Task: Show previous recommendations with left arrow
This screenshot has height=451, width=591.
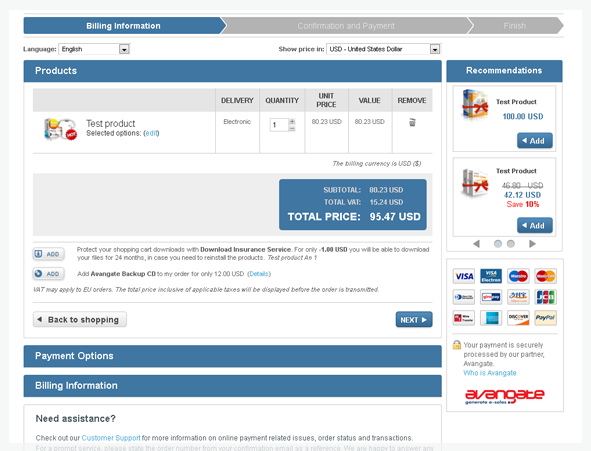Action: (x=476, y=244)
